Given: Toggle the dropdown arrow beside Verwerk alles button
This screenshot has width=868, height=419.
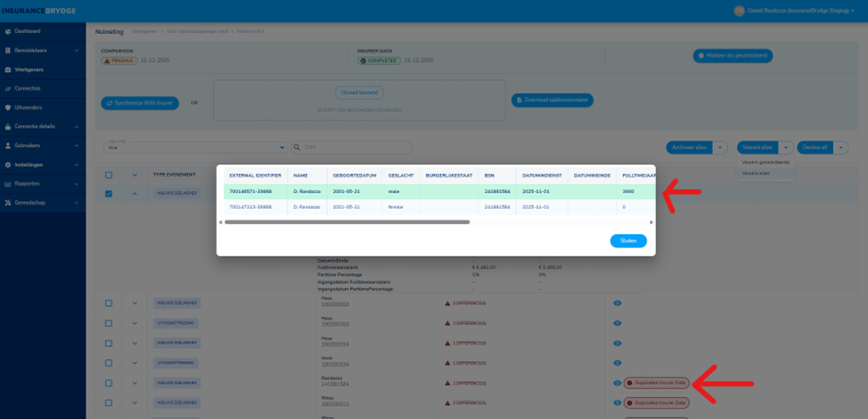Looking at the screenshot, I should pos(786,147).
